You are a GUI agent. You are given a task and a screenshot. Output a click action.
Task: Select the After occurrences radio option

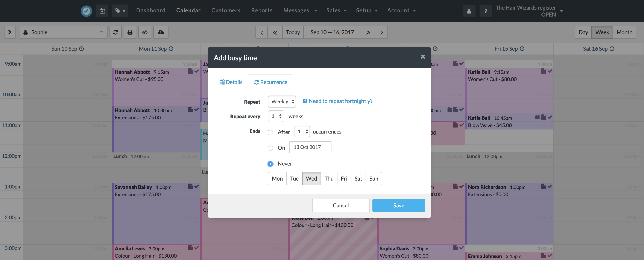tap(270, 132)
